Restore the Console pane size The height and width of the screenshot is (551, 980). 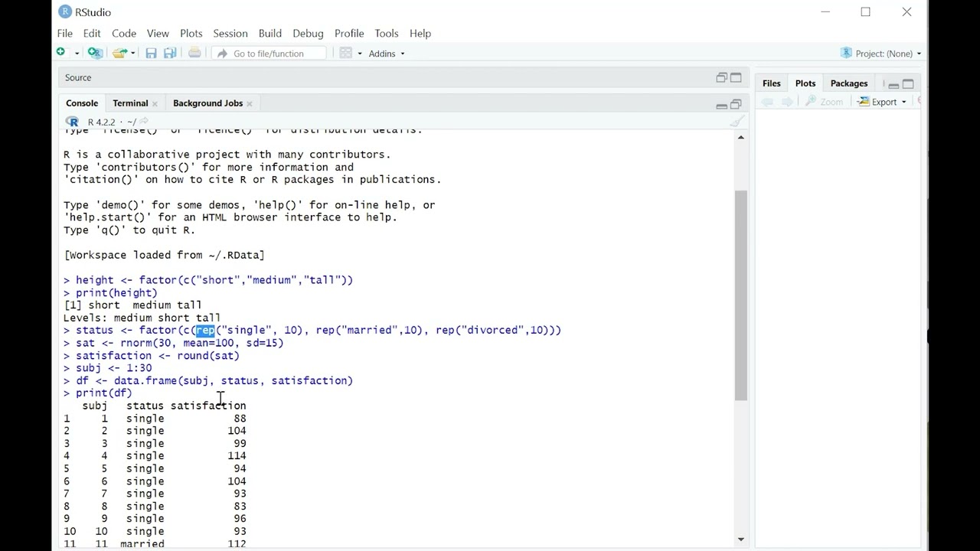pyautogui.click(x=736, y=104)
